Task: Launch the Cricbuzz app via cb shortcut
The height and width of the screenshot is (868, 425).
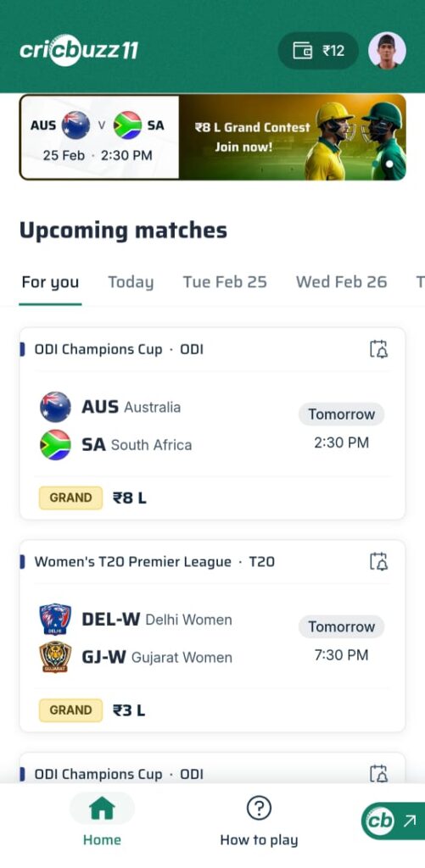Action: pos(393,821)
